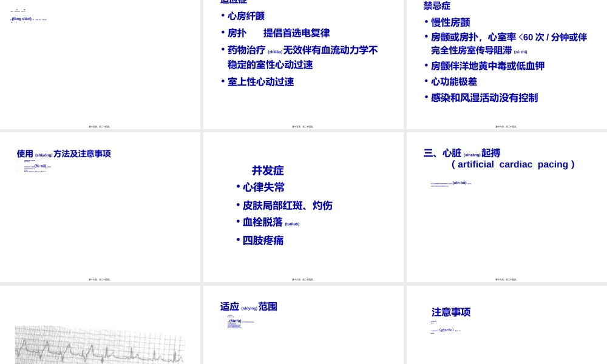Open the ECG waveform slide thumbnail
This screenshot has width=607, height=364.
pyautogui.click(x=100, y=325)
